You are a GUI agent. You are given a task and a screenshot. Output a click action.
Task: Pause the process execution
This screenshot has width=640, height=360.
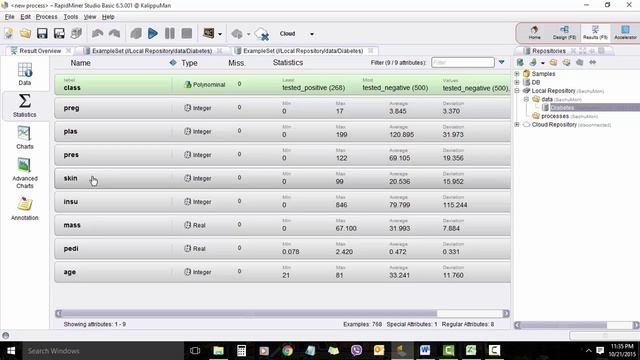(x=170, y=33)
